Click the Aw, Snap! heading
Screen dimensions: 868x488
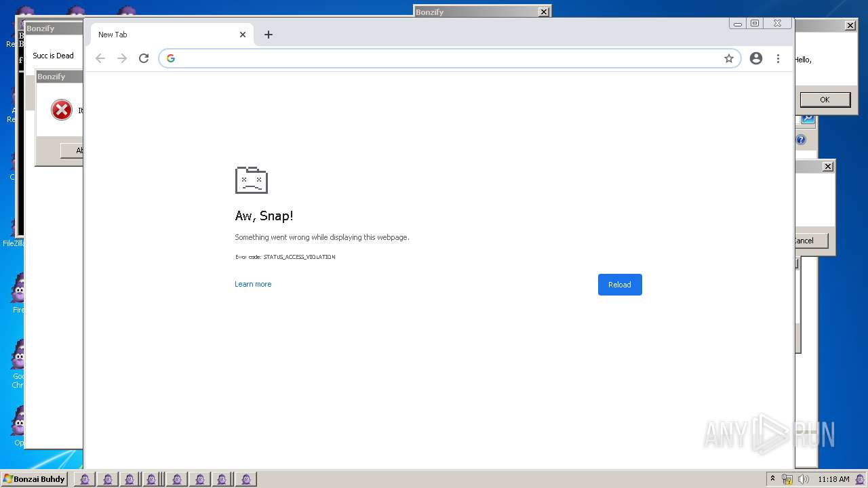coord(264,216)
